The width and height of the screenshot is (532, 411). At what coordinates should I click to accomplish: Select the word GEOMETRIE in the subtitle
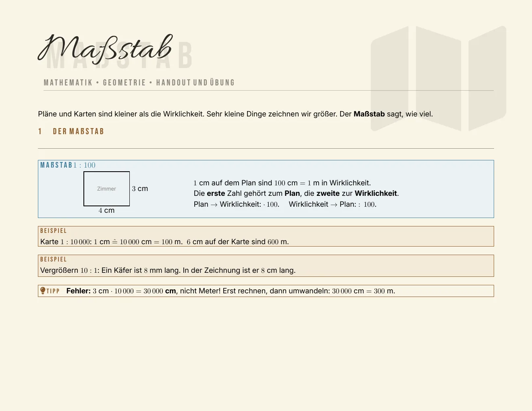[124, 83]
